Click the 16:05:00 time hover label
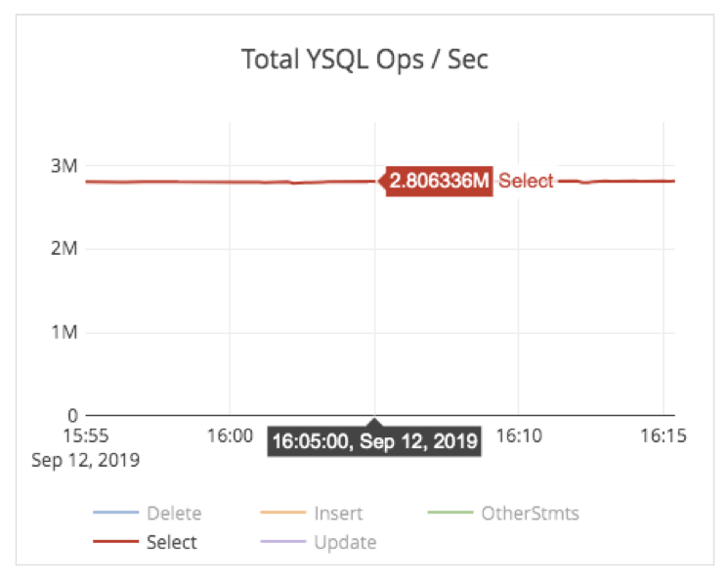Screen dimensions: 728x579 click(x=375, y=441)
